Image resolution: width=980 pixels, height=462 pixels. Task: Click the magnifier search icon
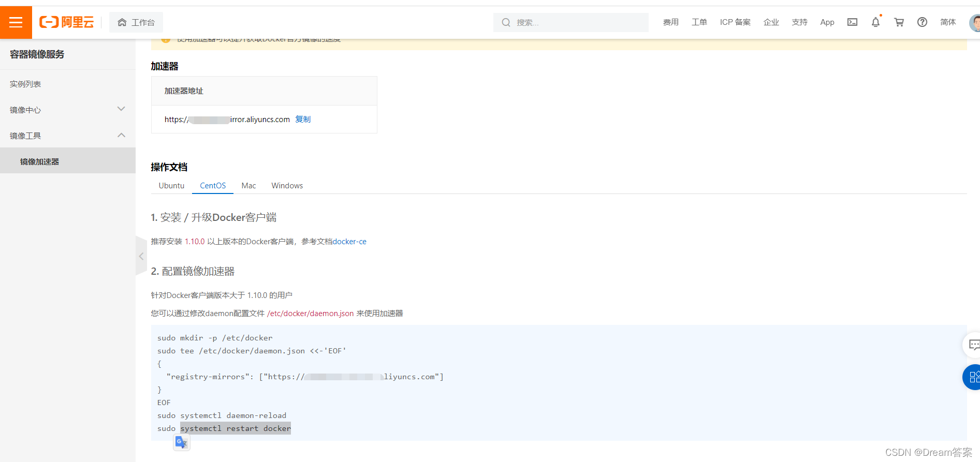(506, 22)
